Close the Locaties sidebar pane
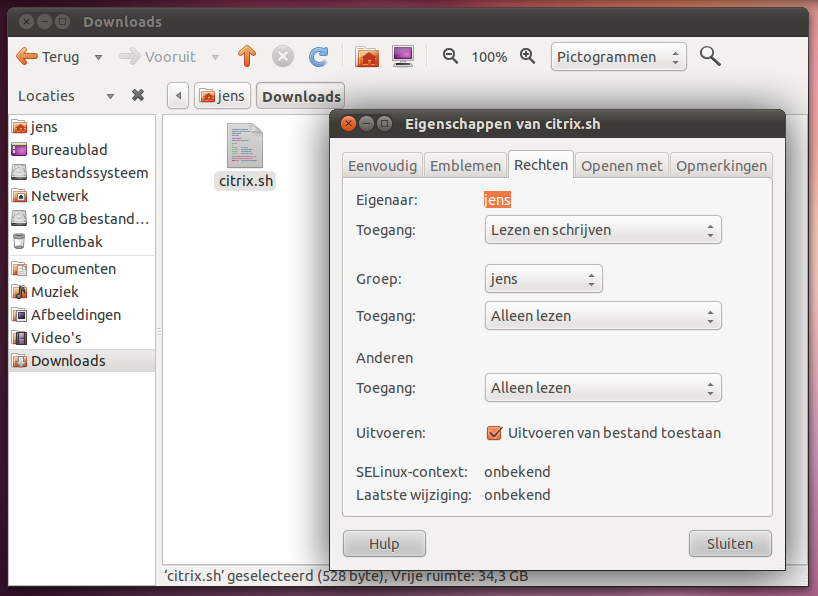The width and height of the screenshot is (818, 596). tap(138, 96)
